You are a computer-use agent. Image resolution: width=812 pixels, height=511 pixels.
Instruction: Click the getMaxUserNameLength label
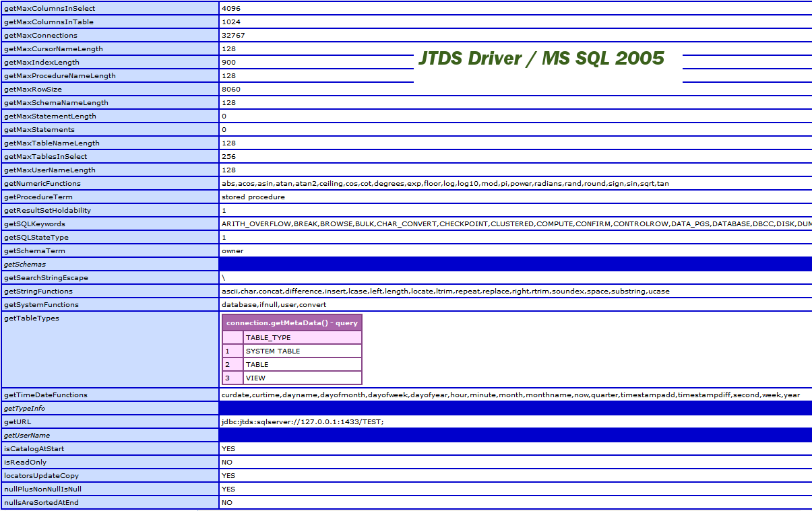click(x=50, y=170)
